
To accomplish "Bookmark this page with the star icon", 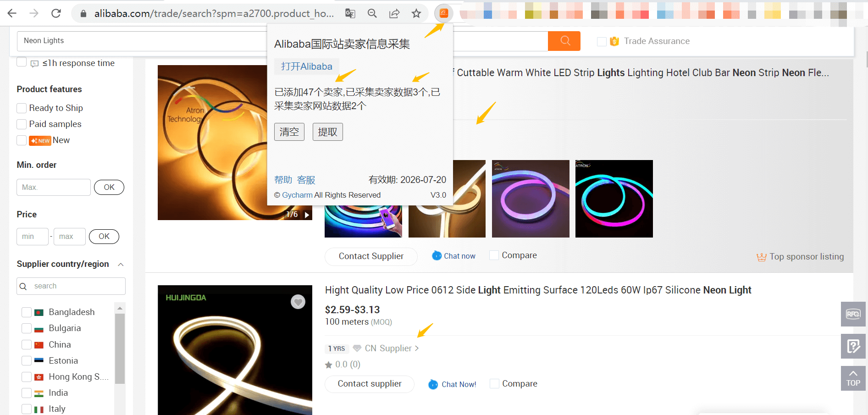I will (416, 13).
